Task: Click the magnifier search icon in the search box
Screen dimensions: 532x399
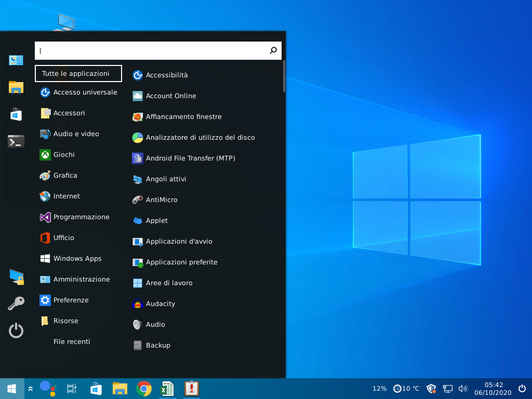Action: (273, 50)
